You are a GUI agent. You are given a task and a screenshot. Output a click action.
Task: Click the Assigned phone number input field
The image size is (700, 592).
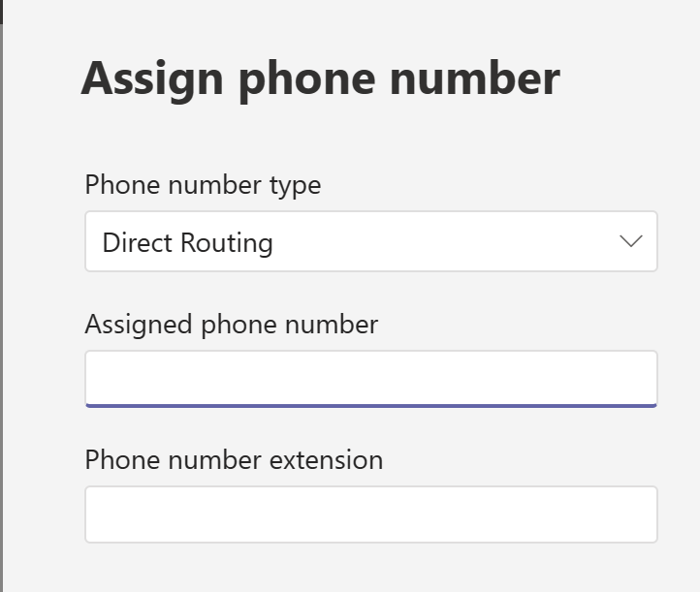point(370,378)
